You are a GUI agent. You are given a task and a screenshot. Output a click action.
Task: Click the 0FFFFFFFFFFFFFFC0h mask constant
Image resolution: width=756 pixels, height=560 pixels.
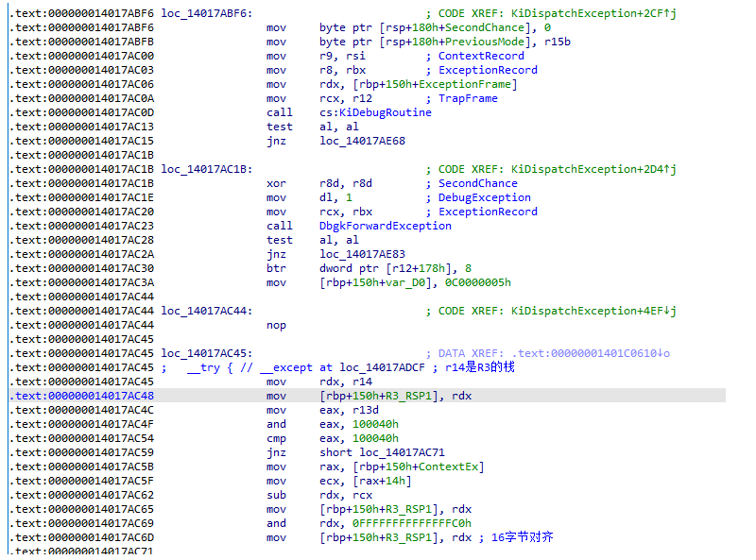coord(412,523)
